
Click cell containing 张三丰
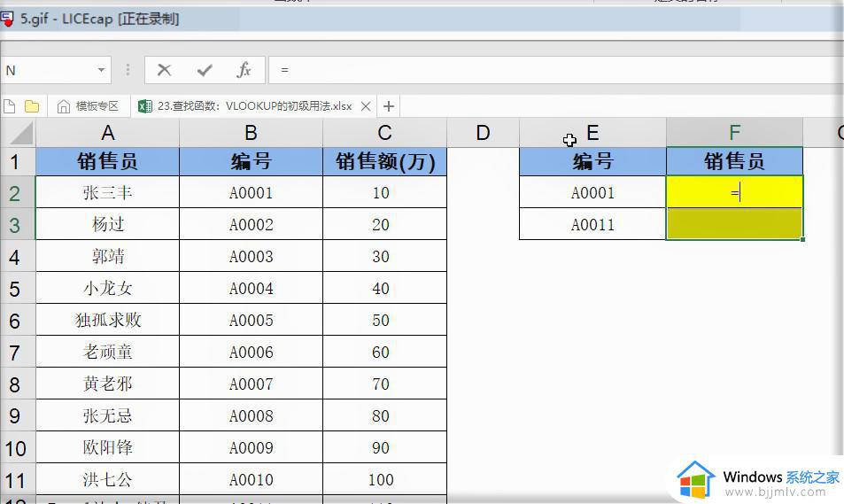[108, 193]
